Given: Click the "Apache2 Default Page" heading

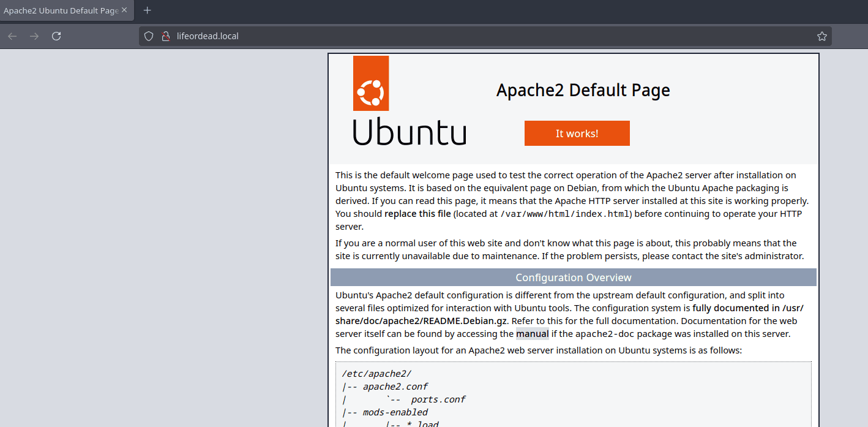Looking at the screenshot, I should (583, 90).
